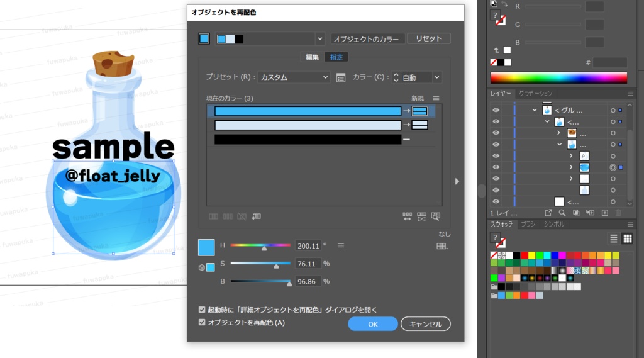The image size is (644, 358).
Task: Toggle open advanced recolor dialog on launch checkbox
Action: point(202,310)
